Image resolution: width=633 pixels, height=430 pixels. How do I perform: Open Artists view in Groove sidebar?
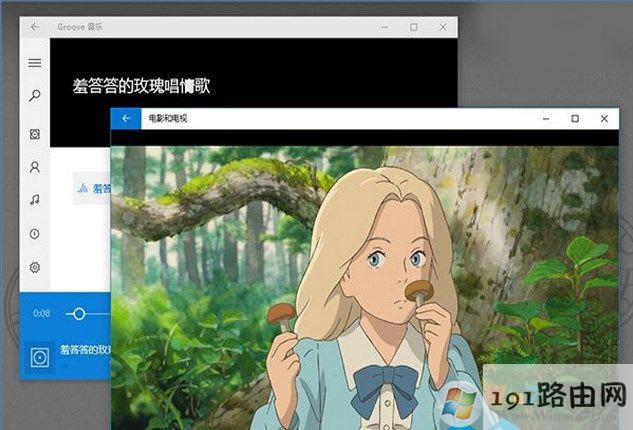pos(35,167)
